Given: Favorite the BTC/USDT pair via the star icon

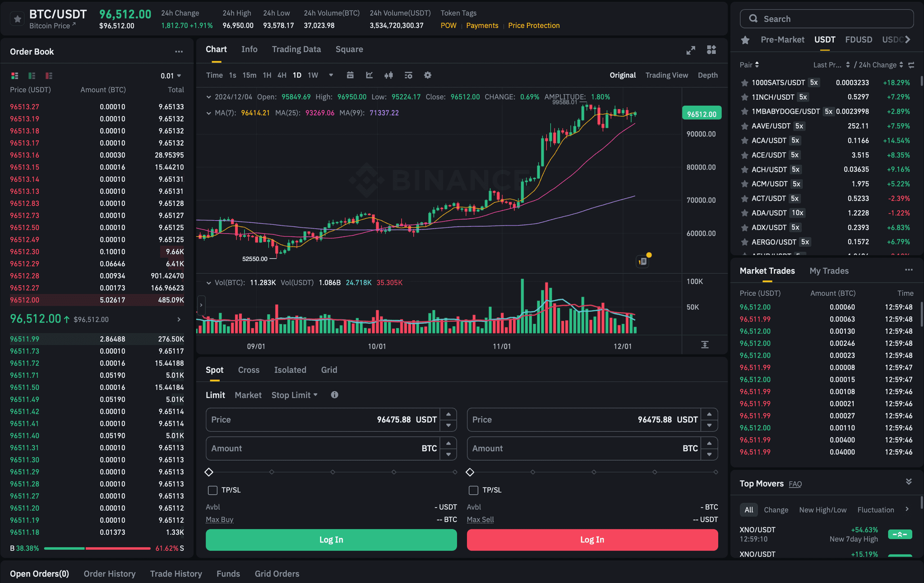Looking at the screenshot, I should click(17, 19).
